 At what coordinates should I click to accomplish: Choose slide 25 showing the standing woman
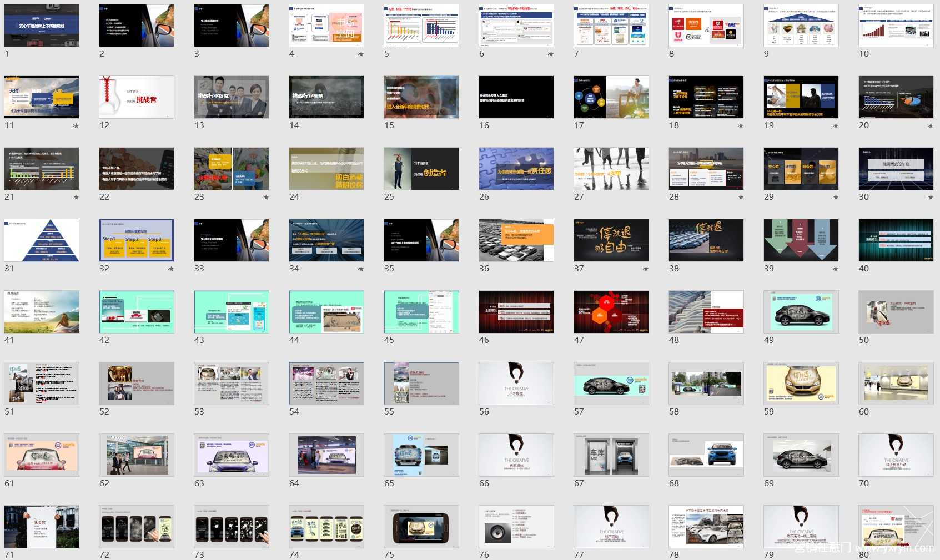click(421, 169)
